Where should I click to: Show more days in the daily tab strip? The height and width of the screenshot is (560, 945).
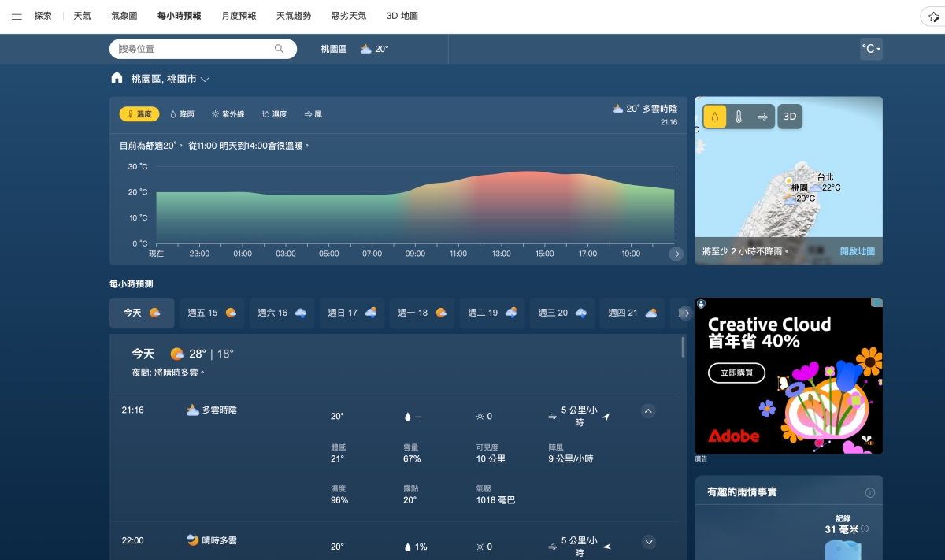pos(685,313)
